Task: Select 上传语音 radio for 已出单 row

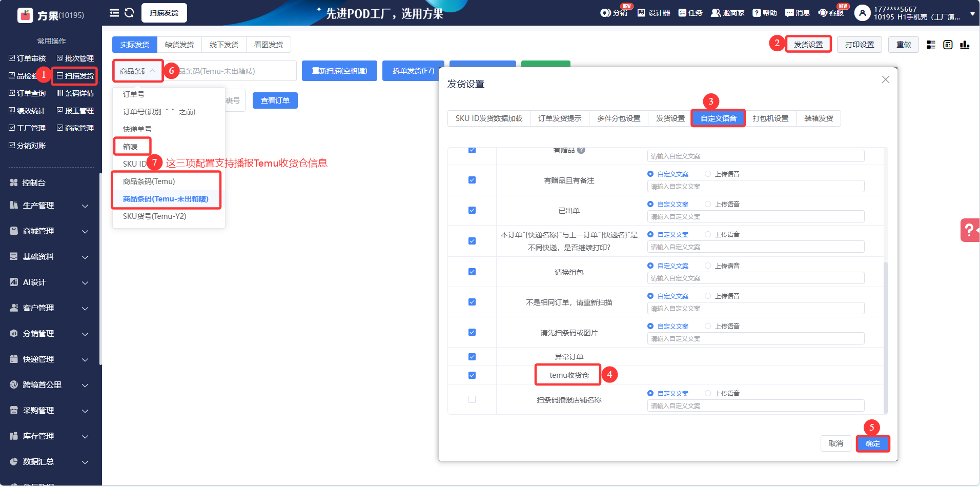Action: (708, 204)
